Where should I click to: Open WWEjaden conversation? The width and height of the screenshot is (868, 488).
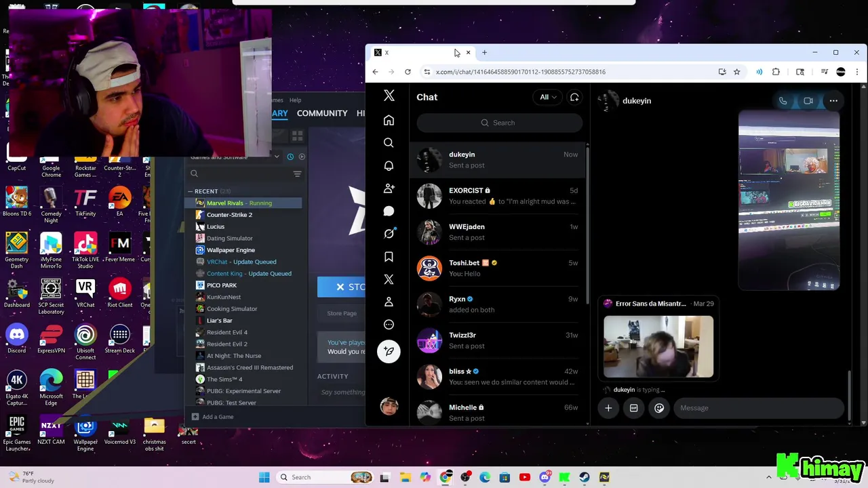pyautogui.click(x=498, y=232)
